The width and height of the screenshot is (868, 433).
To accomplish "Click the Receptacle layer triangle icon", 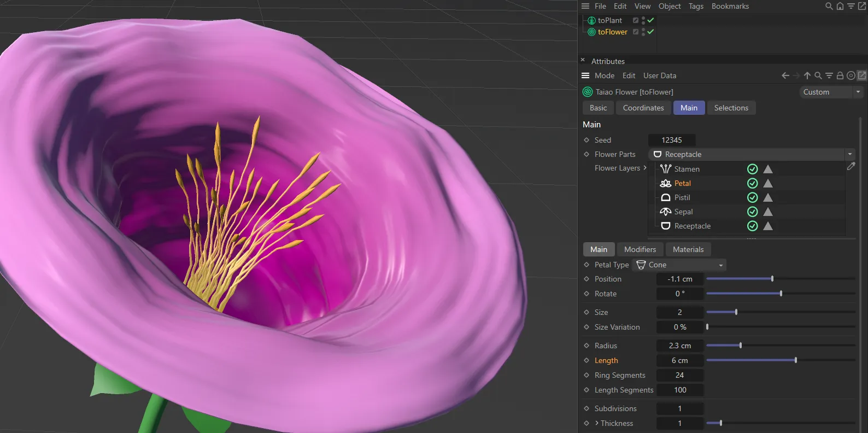I will [768, 226].
